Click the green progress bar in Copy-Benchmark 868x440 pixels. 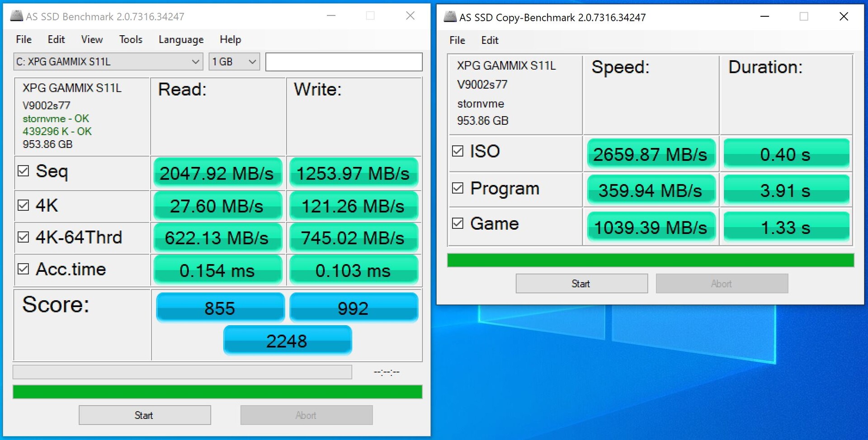pos(651,260)
